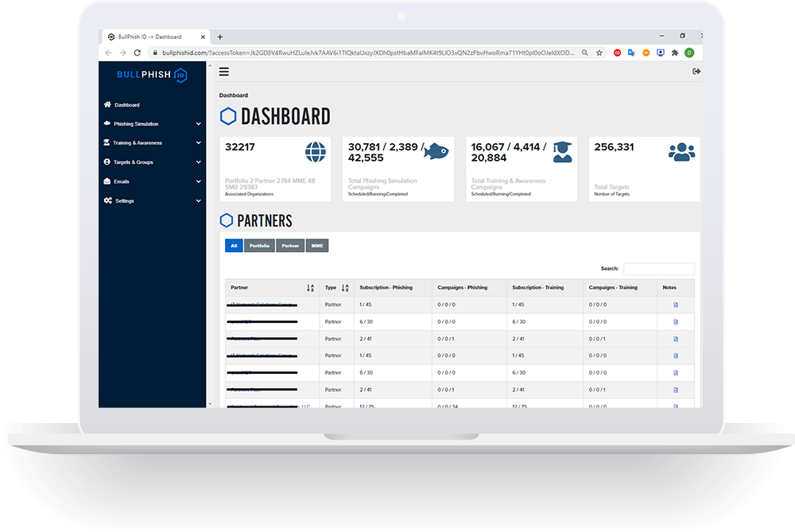Image resolution: width=795 pixels, height=532 pixels.
Task: Click the Phishing Simulation fish icon
Action: pos(107,124)
